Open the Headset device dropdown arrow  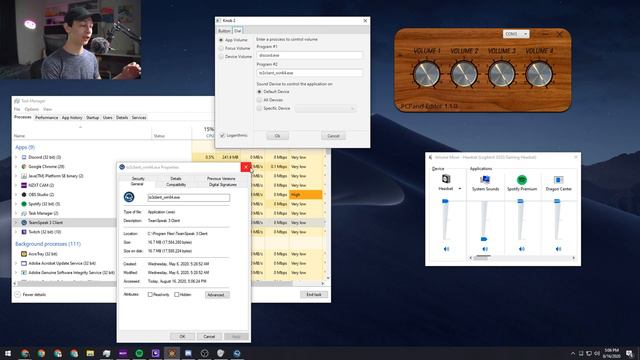coord(460,189)
